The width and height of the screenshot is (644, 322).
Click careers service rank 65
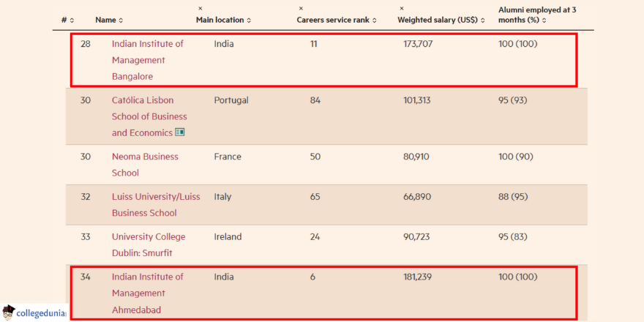pos(315,197)
